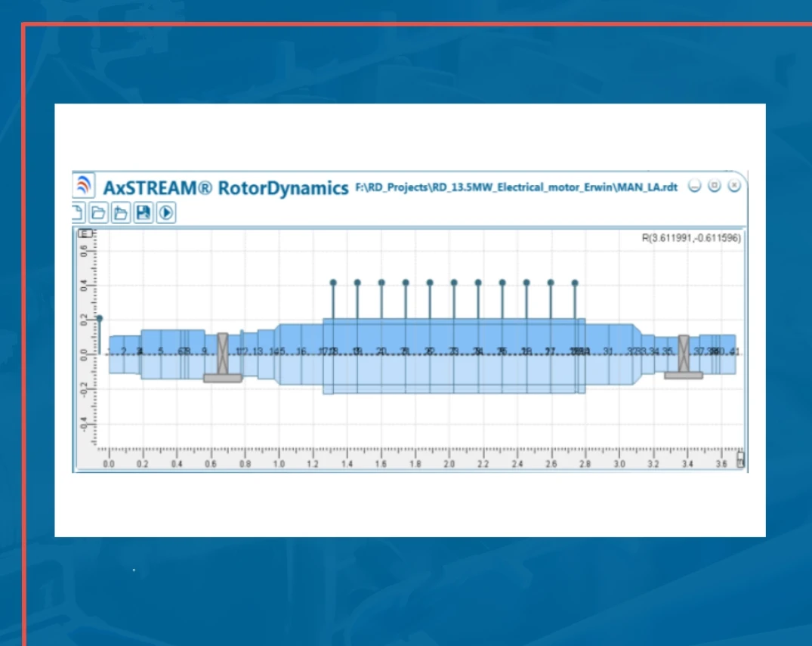Viewport: 812px width, 646px height.
Task: Click the AxSTREAM logo icon
Action: point(83,185)
